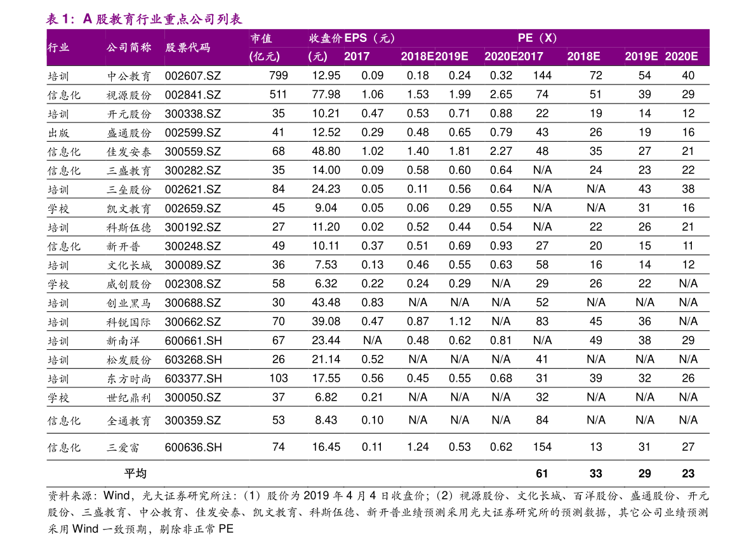The image size is (756, 548).
Task: Click closing price '7.53'
Action: click(x=326, y=265)
